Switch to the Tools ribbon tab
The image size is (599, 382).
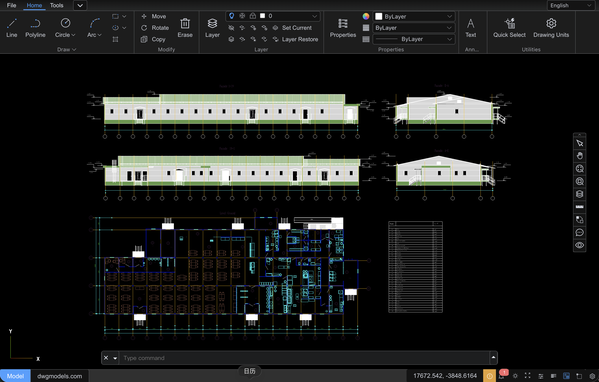point(57,5)
